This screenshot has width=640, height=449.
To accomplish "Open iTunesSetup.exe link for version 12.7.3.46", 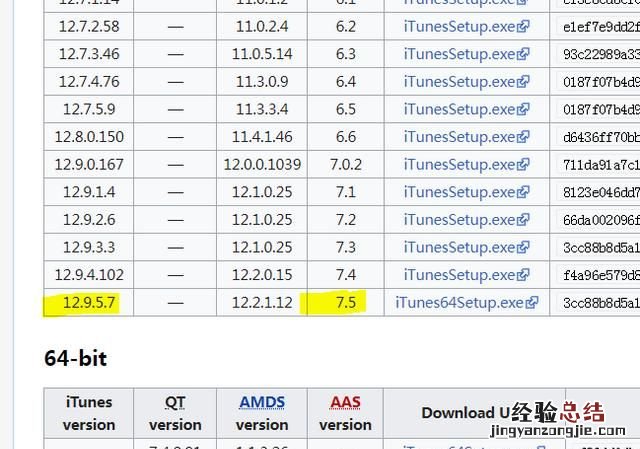I will [x=466, y=54].
